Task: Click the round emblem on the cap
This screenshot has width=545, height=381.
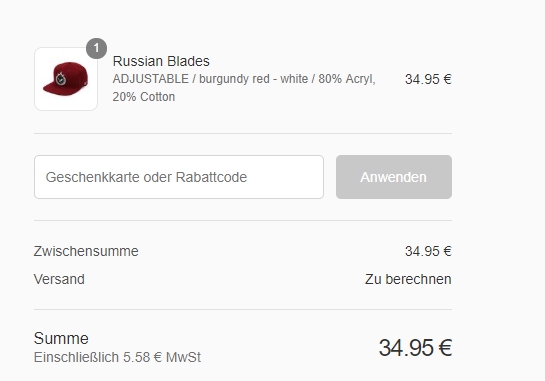Action: tap(61, 79)
